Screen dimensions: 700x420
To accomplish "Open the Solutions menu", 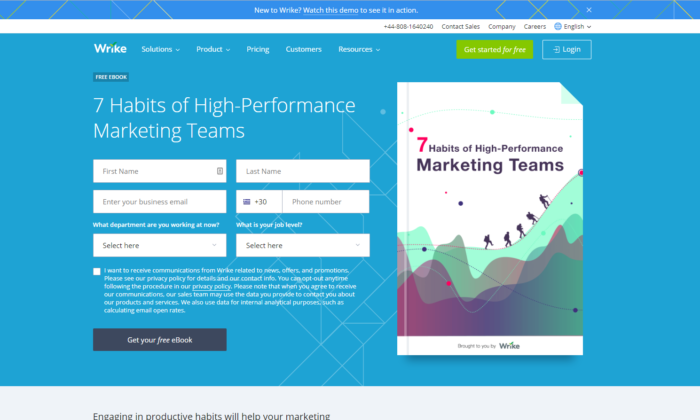I will click(160, 49).
